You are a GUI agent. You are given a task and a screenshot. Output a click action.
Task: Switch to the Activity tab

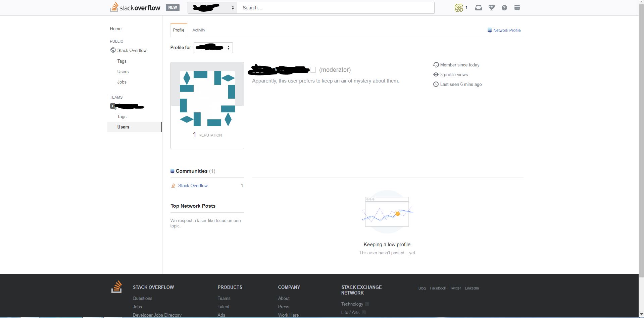(x=199, y=30)
